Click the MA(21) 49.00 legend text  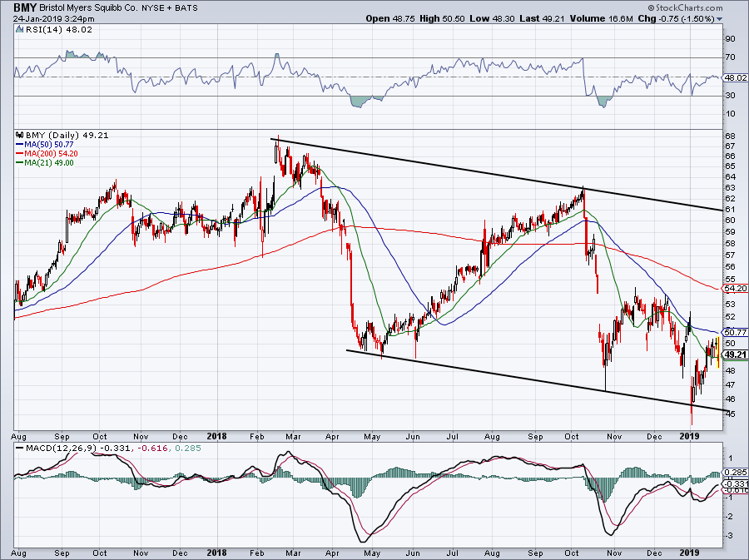pos(49,163)
